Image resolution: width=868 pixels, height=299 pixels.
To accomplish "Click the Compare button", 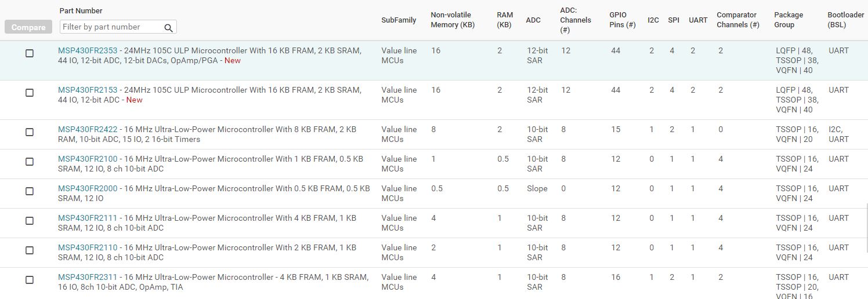I will point(28,27).
